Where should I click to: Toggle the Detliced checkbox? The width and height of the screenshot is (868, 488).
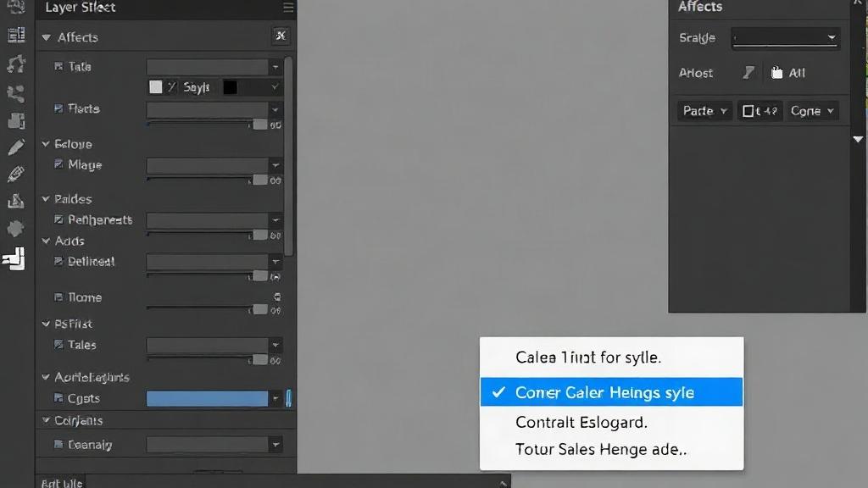click(x=58, y=261)
